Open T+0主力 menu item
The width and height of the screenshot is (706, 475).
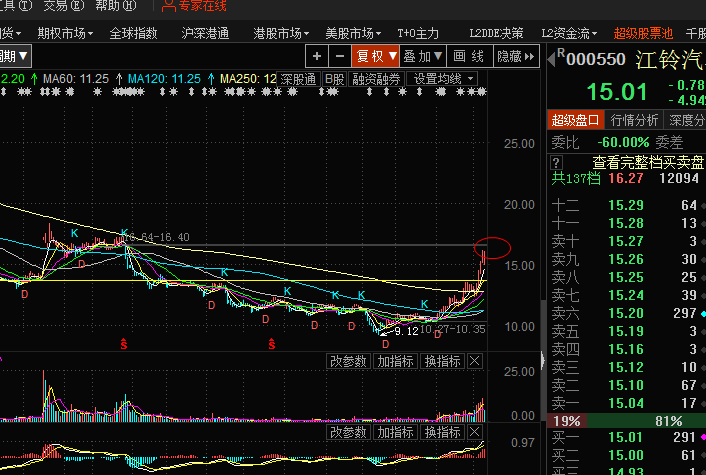pyautogui.click(x=418, y=33)
